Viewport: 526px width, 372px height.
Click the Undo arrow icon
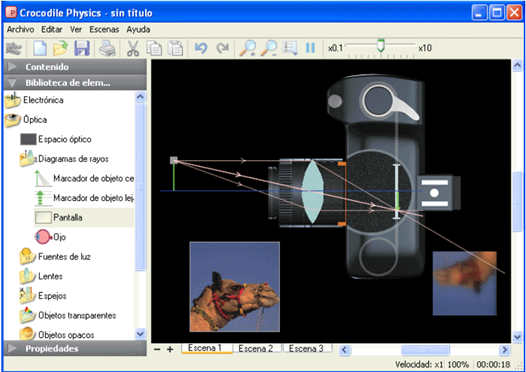tap(201, 48)
